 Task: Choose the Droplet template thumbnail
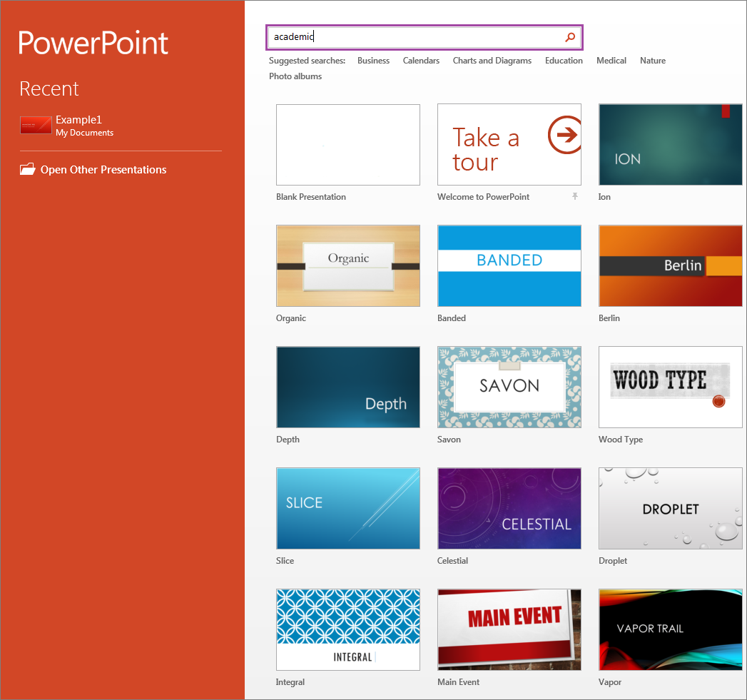[670, 509]
